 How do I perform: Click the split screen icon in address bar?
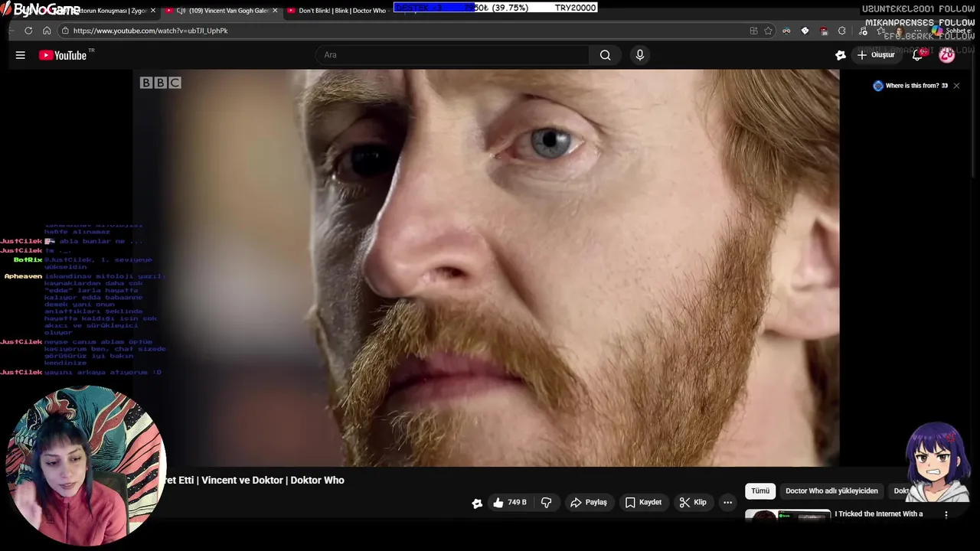point(753,31)
